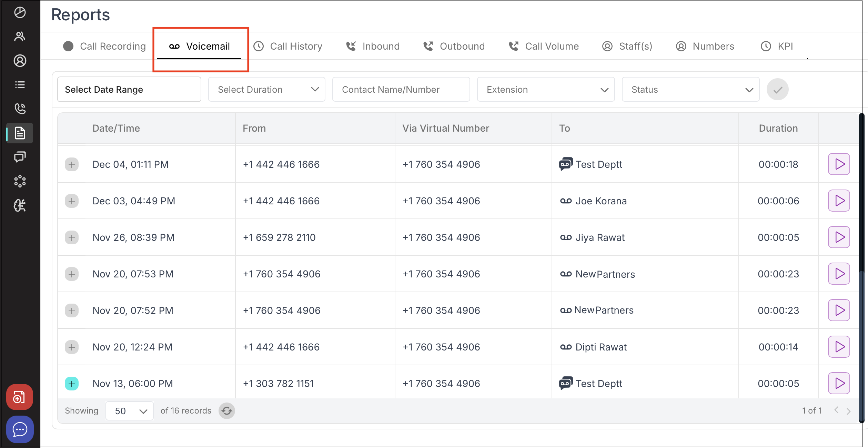Change the 50 records per page selector

point(130,411)
